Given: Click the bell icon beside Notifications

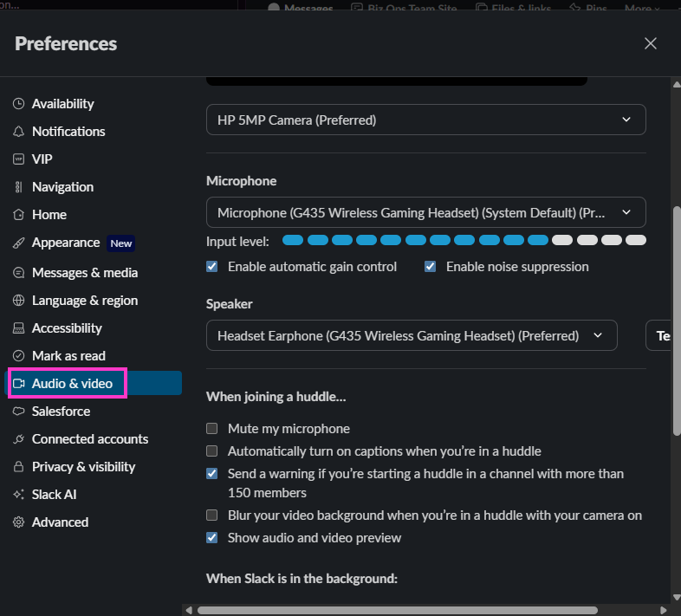Looking at the screenshot, I should [x=19, y=132].
